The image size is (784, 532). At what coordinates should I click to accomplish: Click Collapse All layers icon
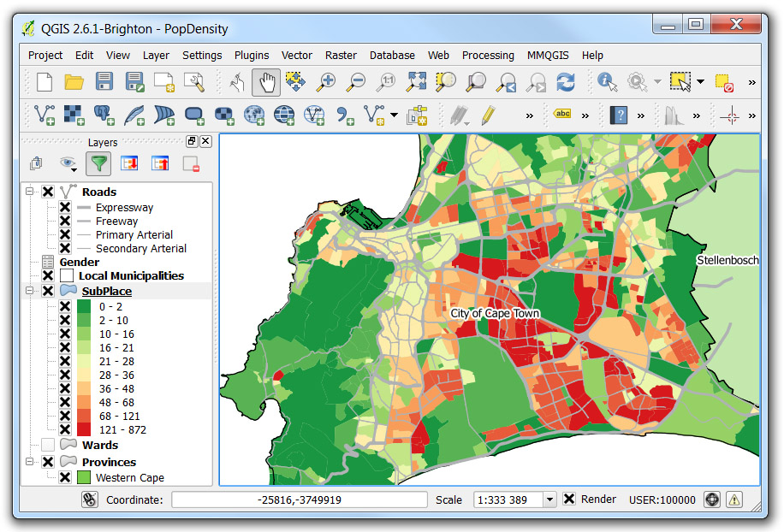[160, 163]
